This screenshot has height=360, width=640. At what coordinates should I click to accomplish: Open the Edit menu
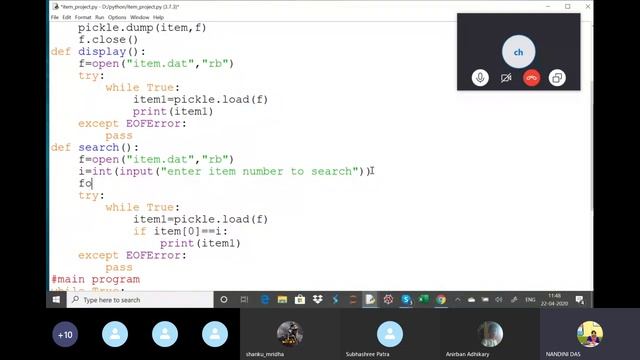67,18
